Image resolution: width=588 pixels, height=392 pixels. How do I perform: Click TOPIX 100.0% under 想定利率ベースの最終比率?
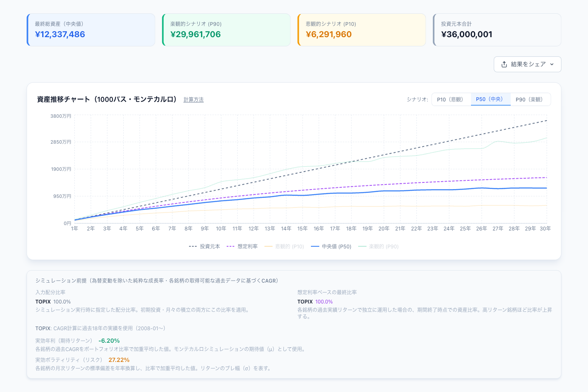[315, 302]
